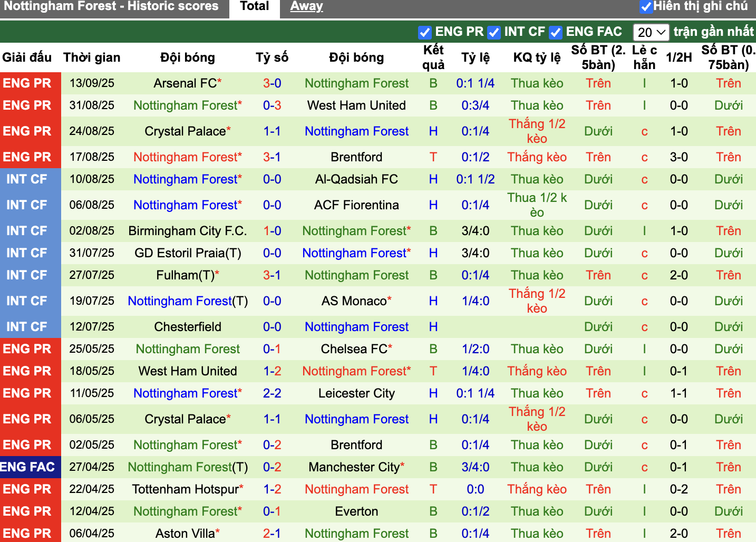Click Chelsea FC team name
Image resolution: width=756 pixels, height=542 pixels.
click(x=354, y=349)
